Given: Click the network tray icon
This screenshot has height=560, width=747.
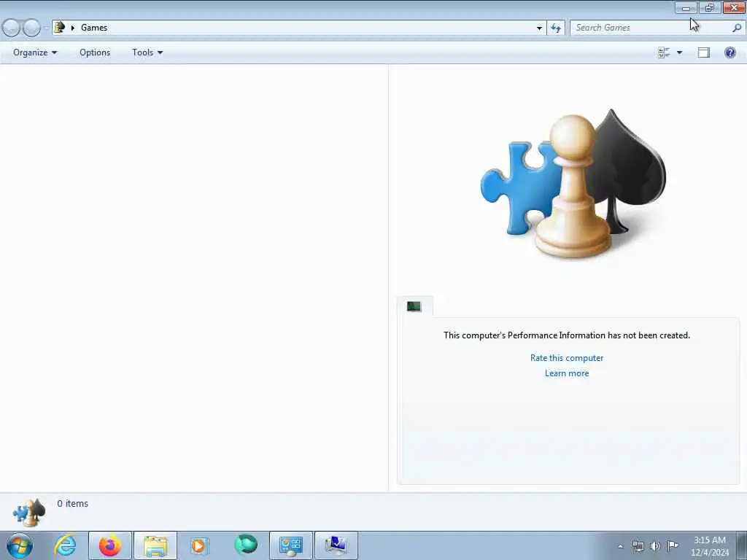Looking at the screenshot, I should coord(638,546).
